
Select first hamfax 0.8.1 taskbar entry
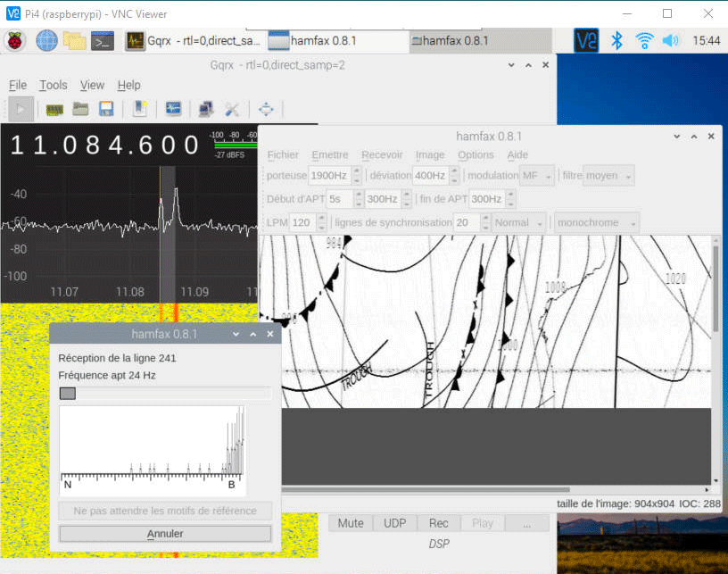(337, 41)
